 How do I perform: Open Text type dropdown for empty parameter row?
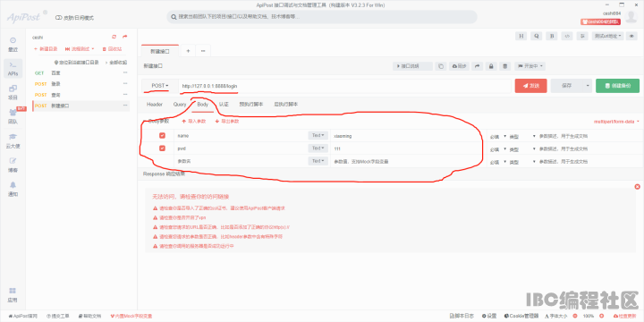click(x=318, y=161)
